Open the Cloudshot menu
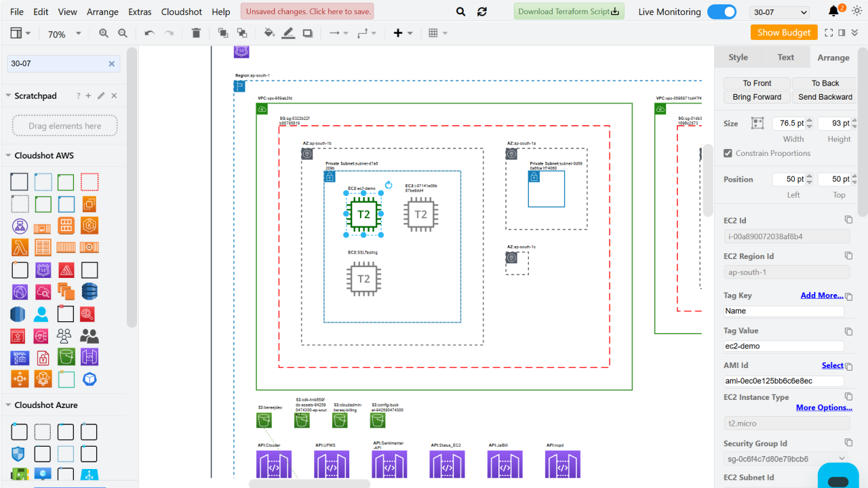 tap(182, 12)
